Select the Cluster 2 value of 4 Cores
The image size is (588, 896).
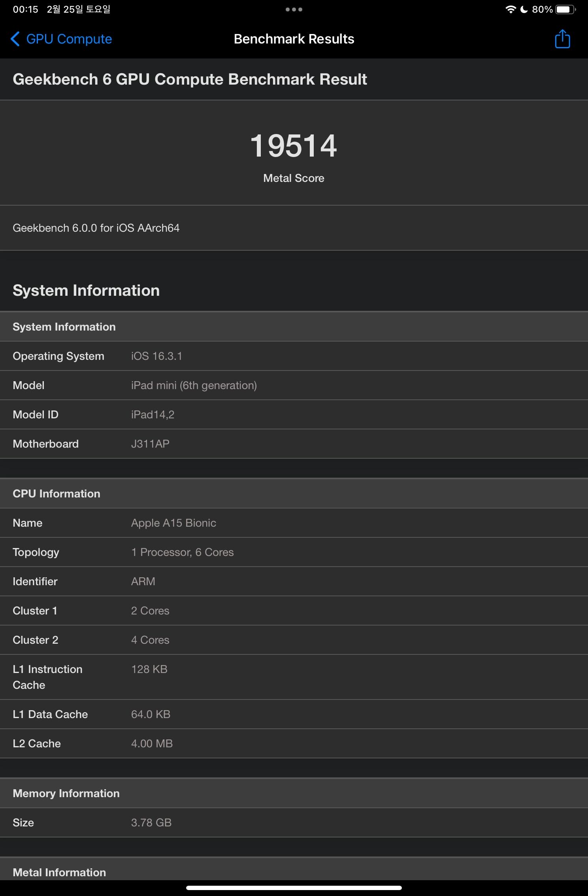(x=150, y=640)
